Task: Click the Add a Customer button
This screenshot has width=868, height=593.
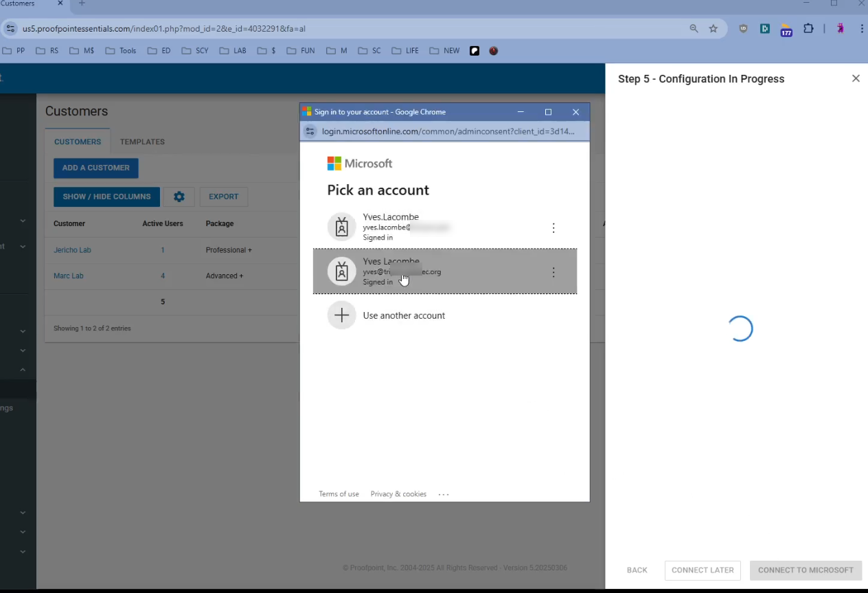Action: [x=96, y=168]
